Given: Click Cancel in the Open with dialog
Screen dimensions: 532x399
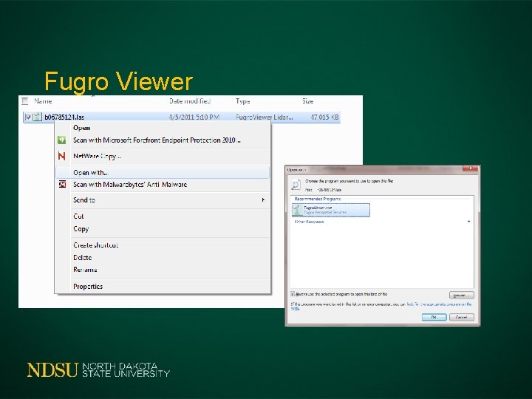Looking at the screenshot, I should click(x=461, y=317).
